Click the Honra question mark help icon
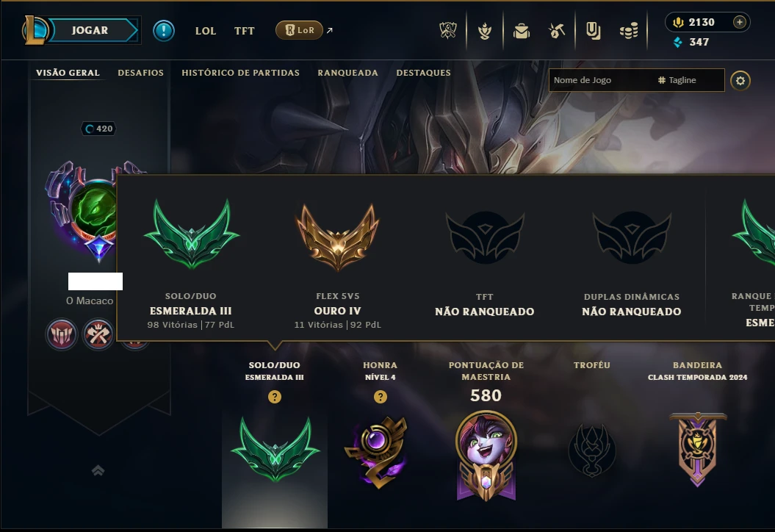Screen dimensions: 775x532 click(381, 397)
